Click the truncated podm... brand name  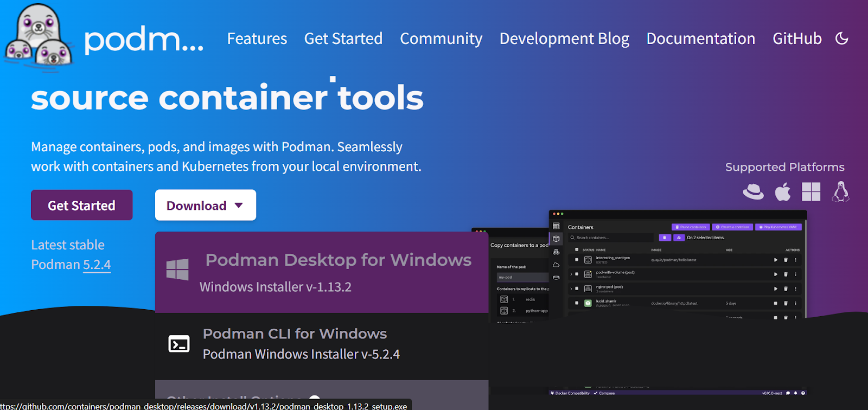(144, 40)
